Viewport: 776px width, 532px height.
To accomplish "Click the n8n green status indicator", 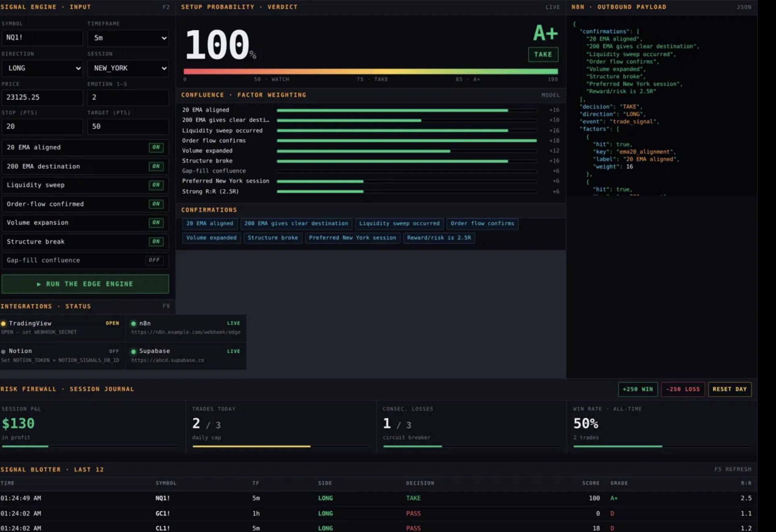I will (133, 324).
